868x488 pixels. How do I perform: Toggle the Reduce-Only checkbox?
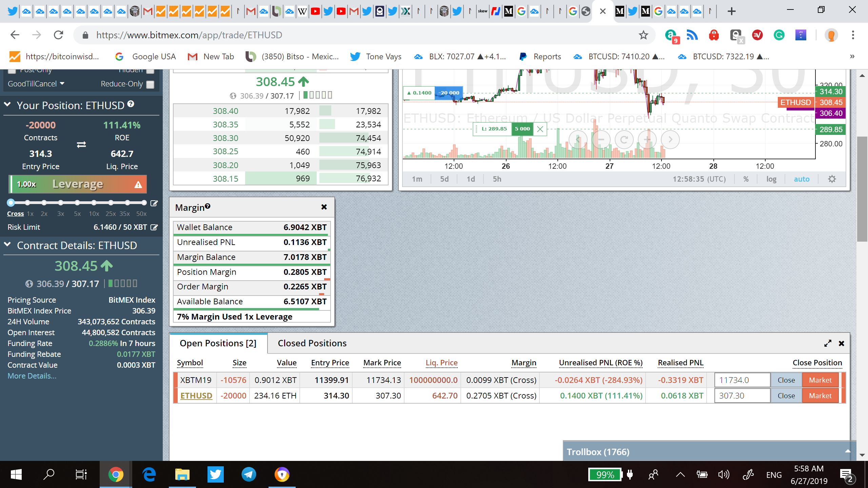click(150, 84)
